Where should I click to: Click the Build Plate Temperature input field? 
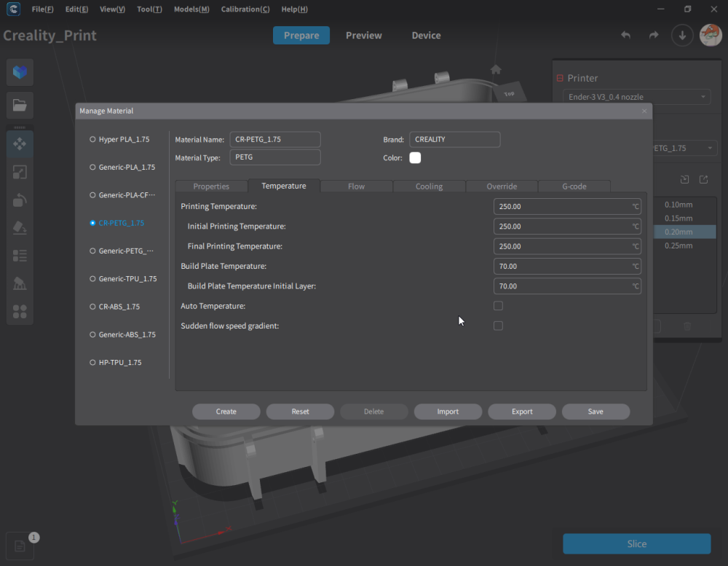[x=567, y=267]
